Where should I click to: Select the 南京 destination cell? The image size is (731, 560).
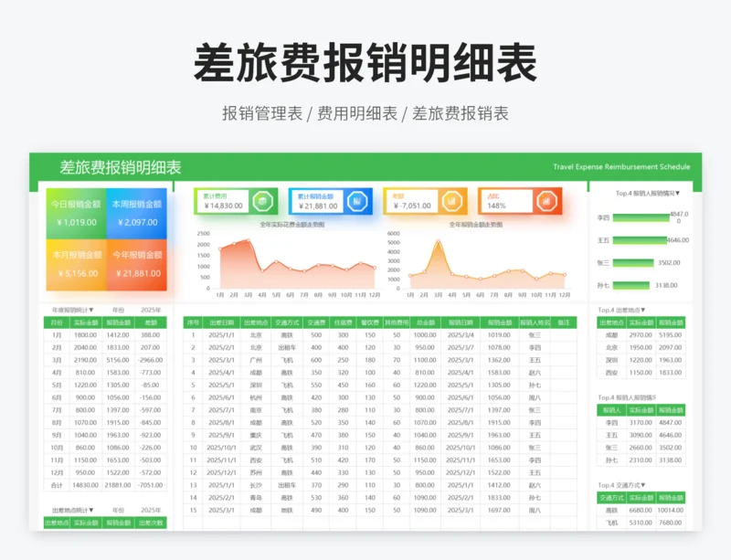(x=256, y=410)
